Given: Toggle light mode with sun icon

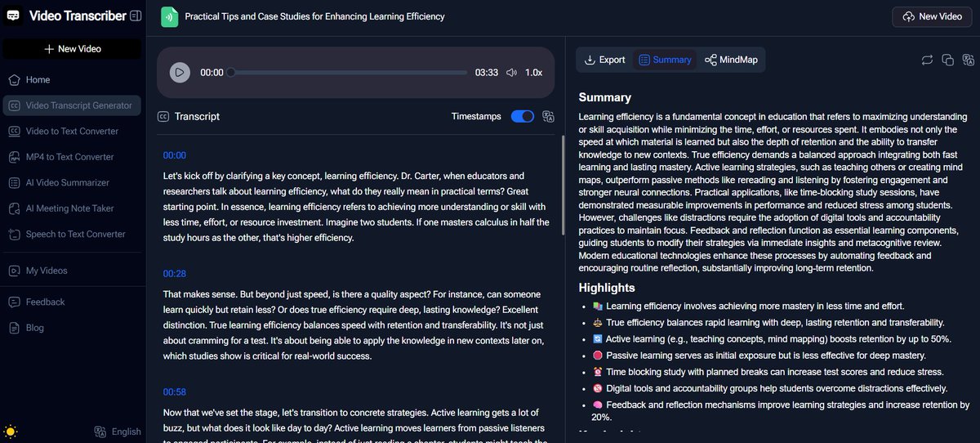Looking at the screenshot, I should 11,432.
